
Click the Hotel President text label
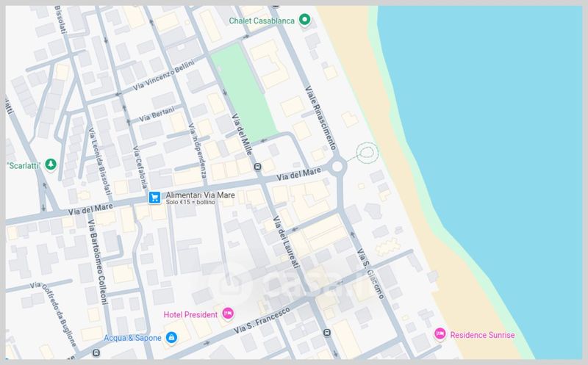click(x=190, y=315)
